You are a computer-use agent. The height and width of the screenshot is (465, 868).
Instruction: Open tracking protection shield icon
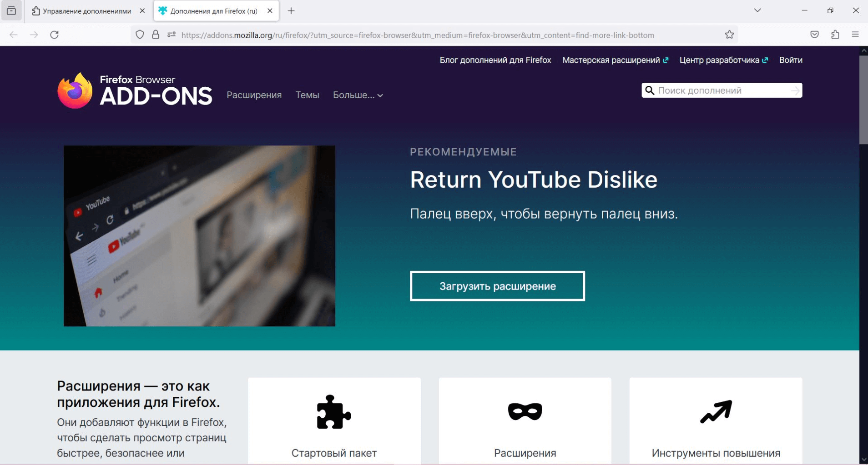pyautogui.click(x=140, y=35)
